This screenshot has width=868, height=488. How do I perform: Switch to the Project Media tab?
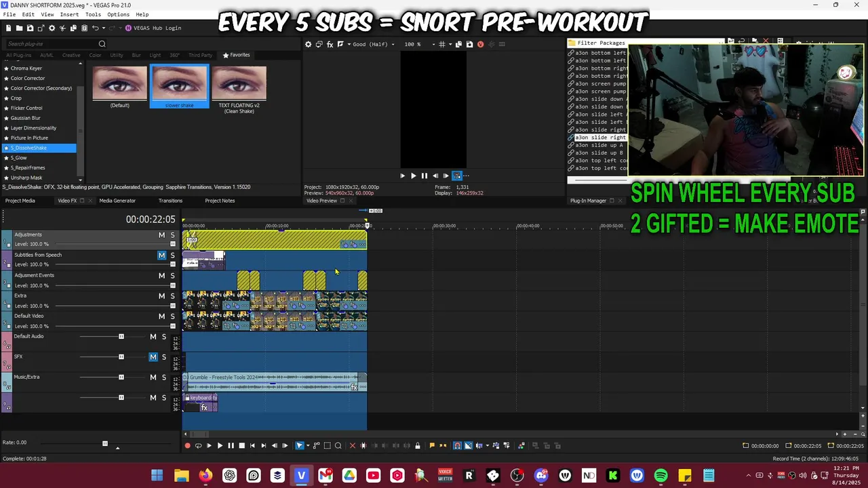tap(20, 201)
